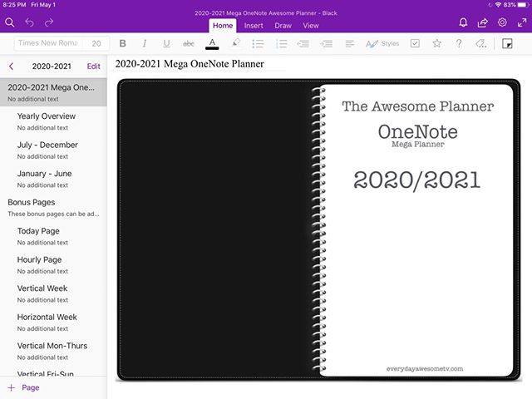Open the July - December page
Screen dimensions: 532x399
click(53, 150)
